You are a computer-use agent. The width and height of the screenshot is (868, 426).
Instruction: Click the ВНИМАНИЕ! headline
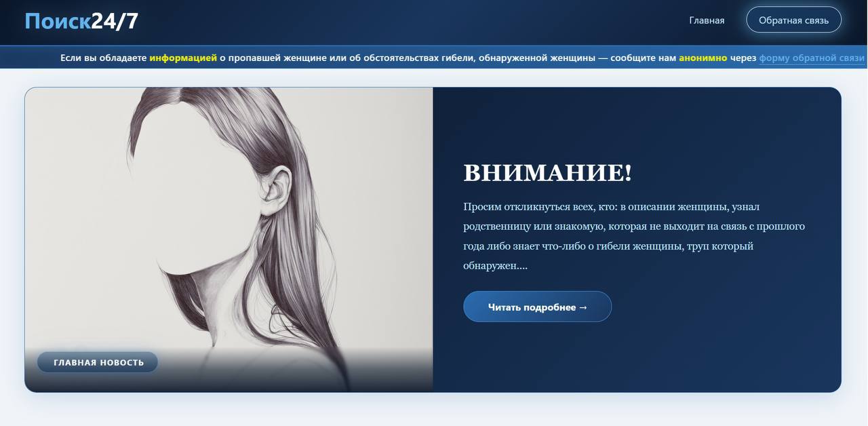(x=547, y=173)
